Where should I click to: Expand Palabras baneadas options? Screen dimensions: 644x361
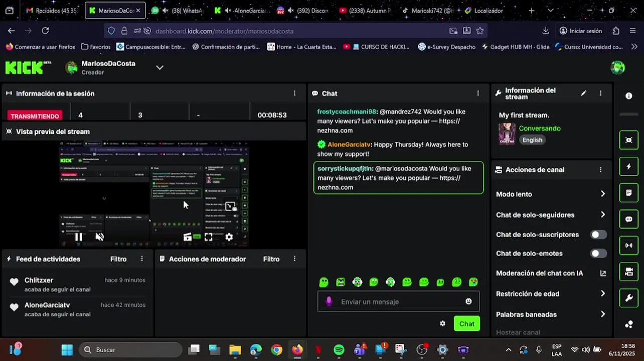coord(602,314)
